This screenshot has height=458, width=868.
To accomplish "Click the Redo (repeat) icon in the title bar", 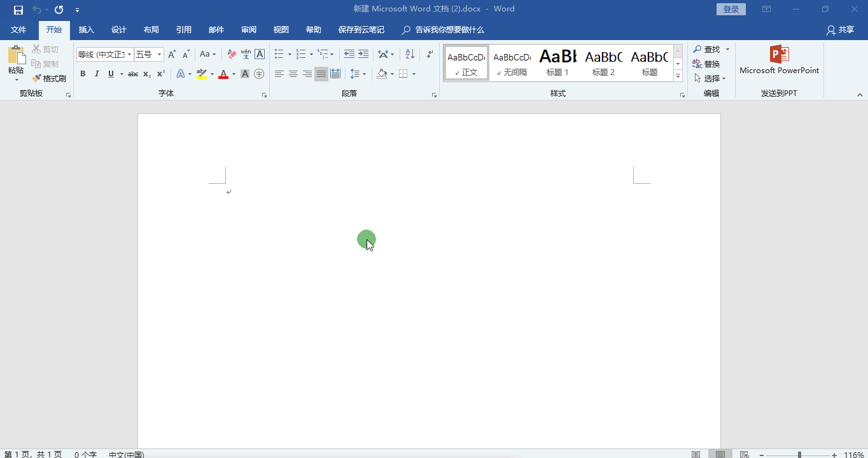I will tap(59, 10).
